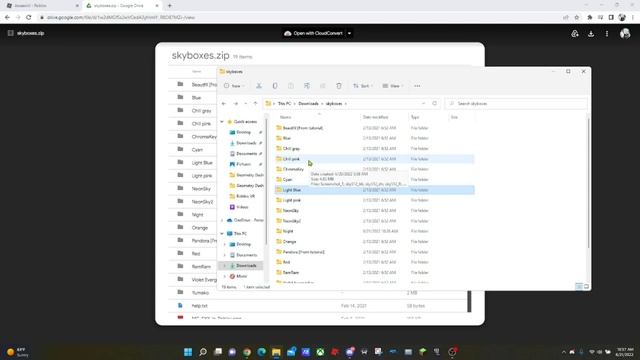Screen dimensions: 640x360
Task: Collapse Quick access in navigation pane
Action: click(x=222, y=122)
